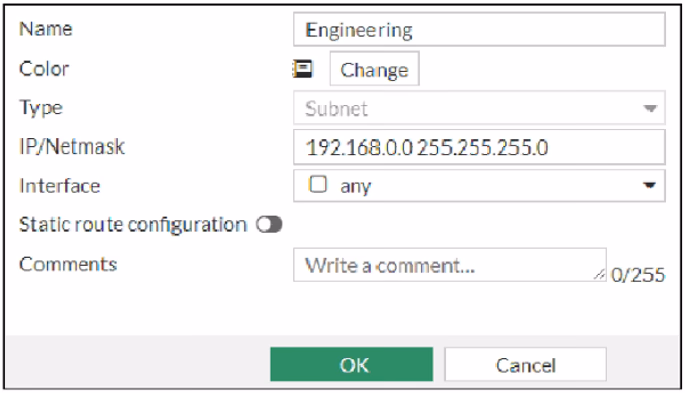Viewport: 685px width, 393px height.
Task: Click the Interface label text
Action: (x=60, y=186)
